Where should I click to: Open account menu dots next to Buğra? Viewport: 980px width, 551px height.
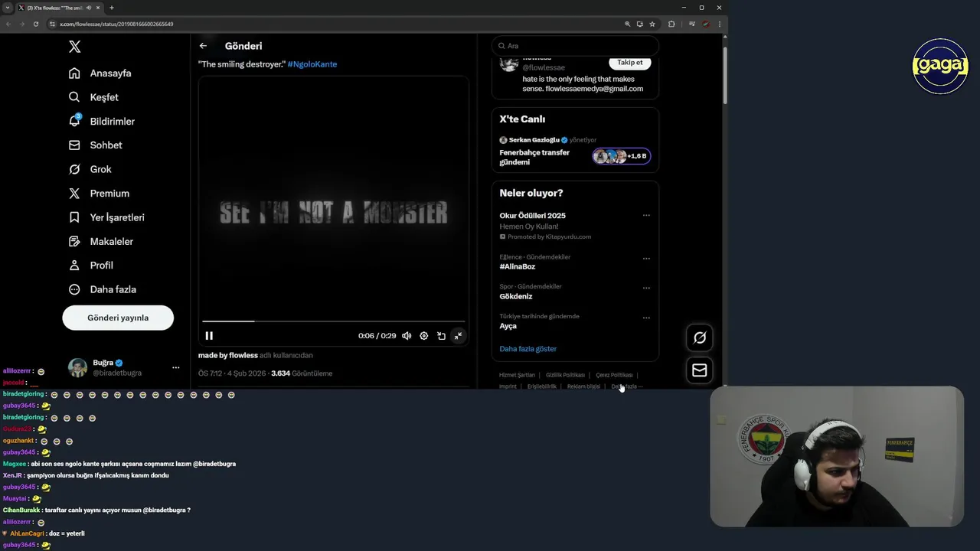click(175, 367)
